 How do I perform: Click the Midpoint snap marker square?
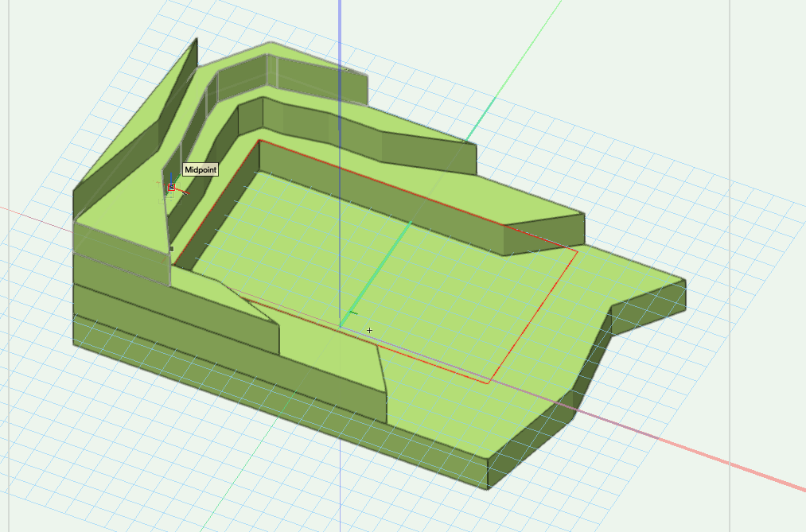coord(171,188)
